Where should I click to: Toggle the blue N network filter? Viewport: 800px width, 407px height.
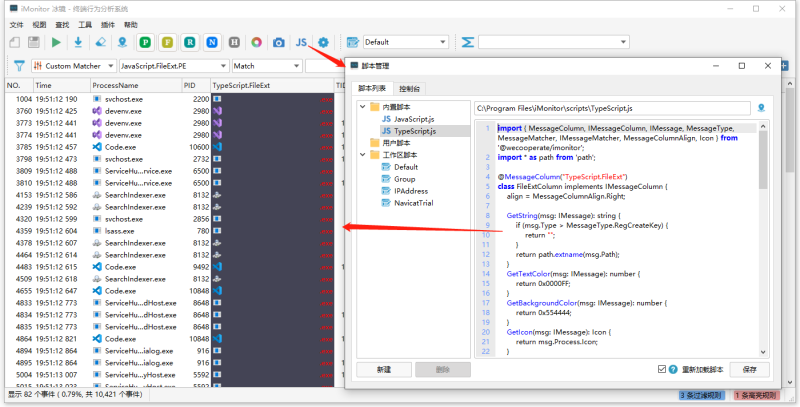pos(212,42)
